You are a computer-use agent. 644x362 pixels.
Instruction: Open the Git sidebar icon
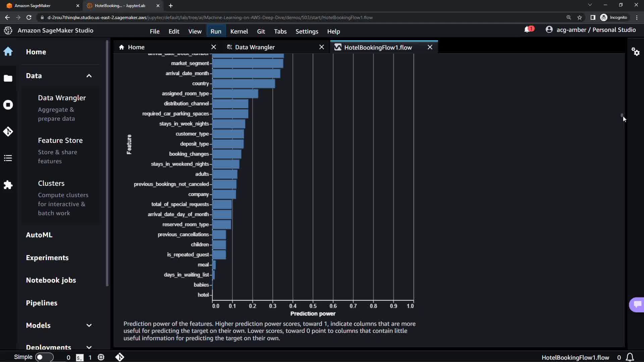click(8, 131)
